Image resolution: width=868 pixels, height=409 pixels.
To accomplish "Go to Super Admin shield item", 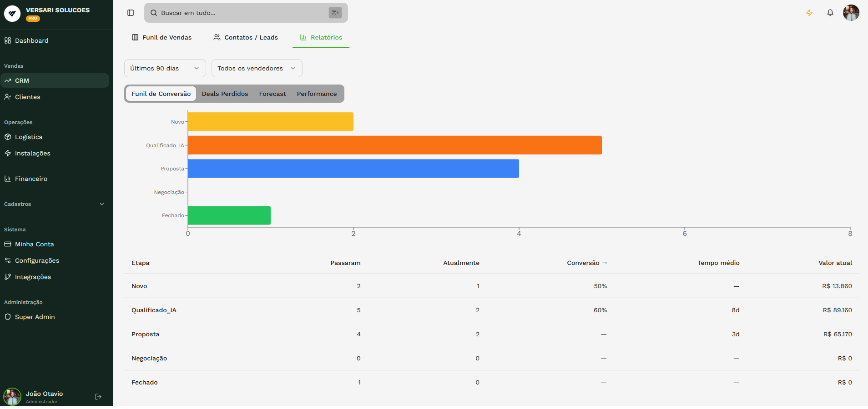I will pos(35,317).
